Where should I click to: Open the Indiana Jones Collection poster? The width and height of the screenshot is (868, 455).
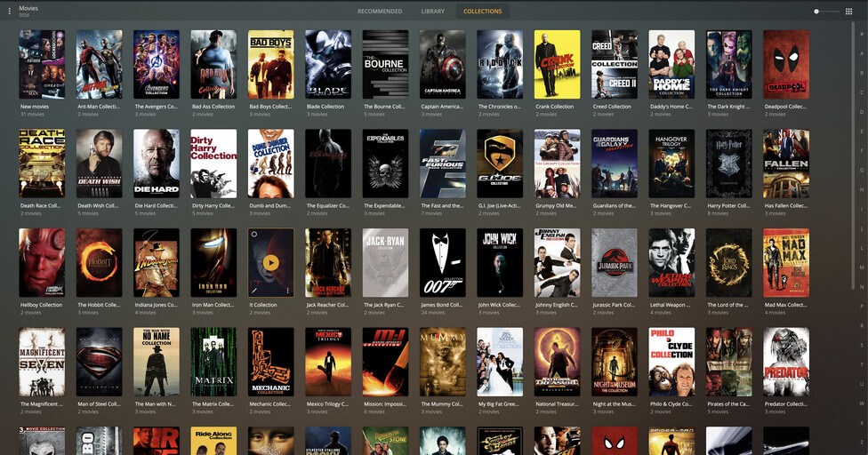(x=157, y=263)
